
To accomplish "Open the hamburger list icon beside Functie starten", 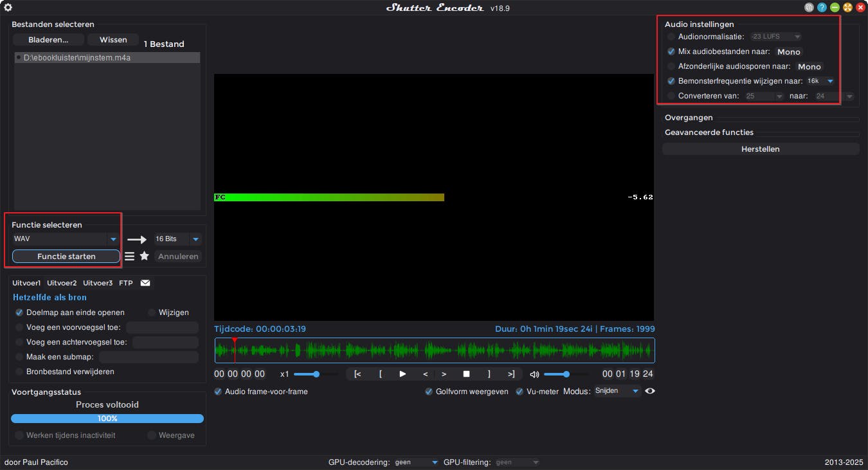I will point(129,256).
